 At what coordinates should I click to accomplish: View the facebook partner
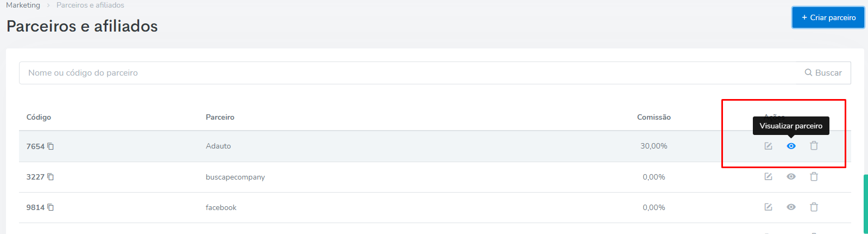[791, 207]
